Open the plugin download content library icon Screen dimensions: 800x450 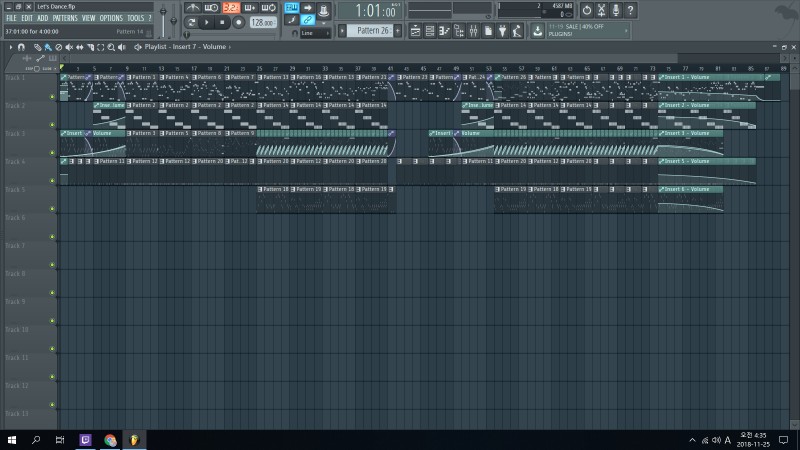tap(538, 31)
